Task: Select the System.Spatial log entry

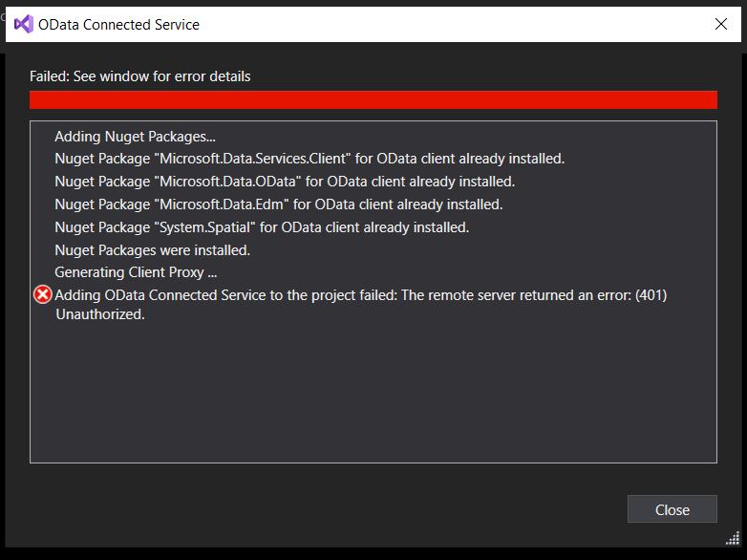Action: pyautogui.click(x=262, y=227)
